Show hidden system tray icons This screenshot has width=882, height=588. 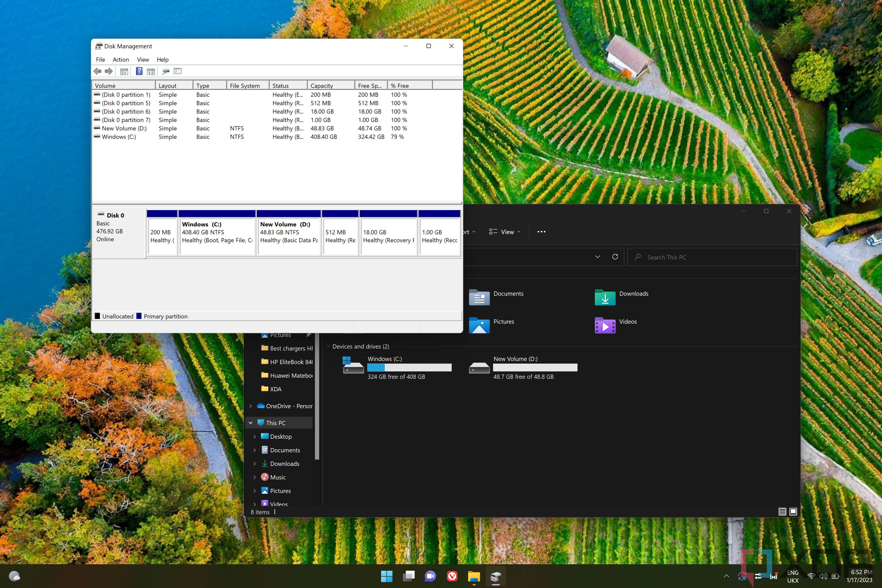coord(726,576)
